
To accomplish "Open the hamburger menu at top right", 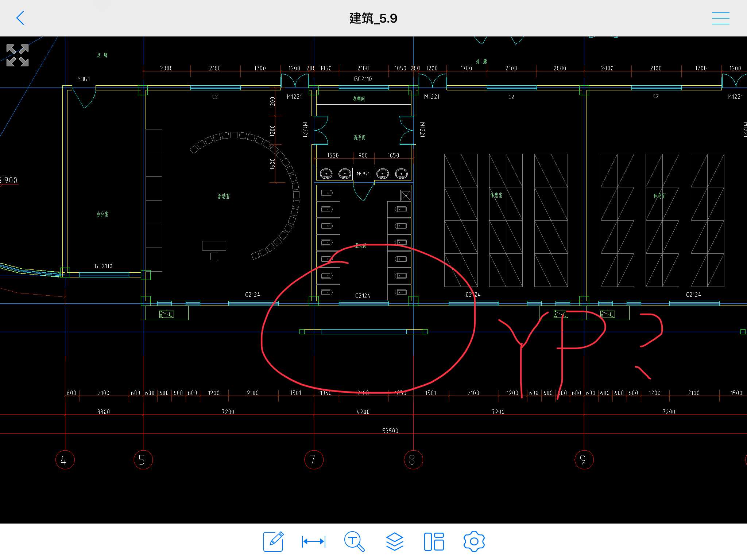I will point(720,18).
